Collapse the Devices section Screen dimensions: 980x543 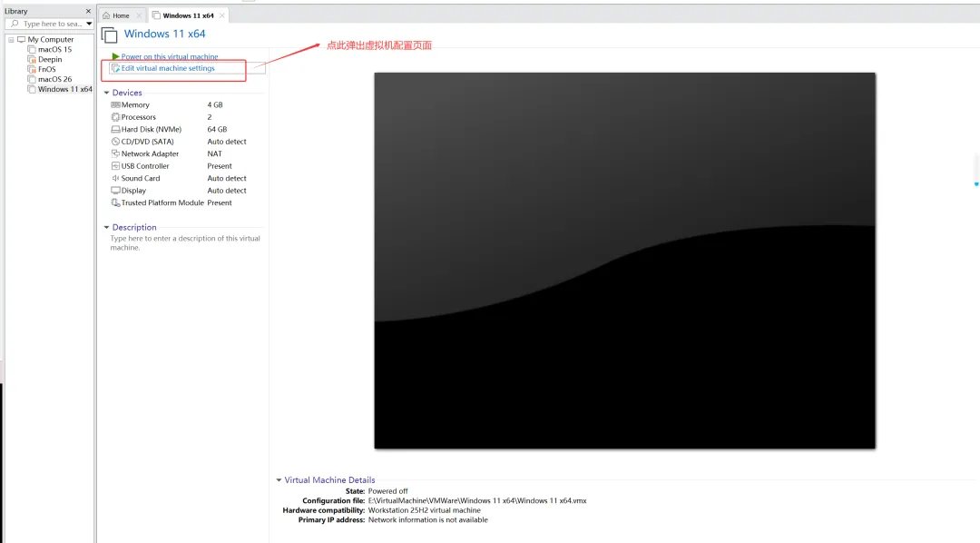click(x=106, y=93)
